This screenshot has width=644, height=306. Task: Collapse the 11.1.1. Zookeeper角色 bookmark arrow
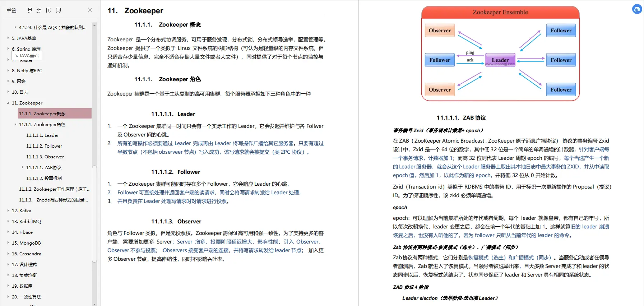15,124
